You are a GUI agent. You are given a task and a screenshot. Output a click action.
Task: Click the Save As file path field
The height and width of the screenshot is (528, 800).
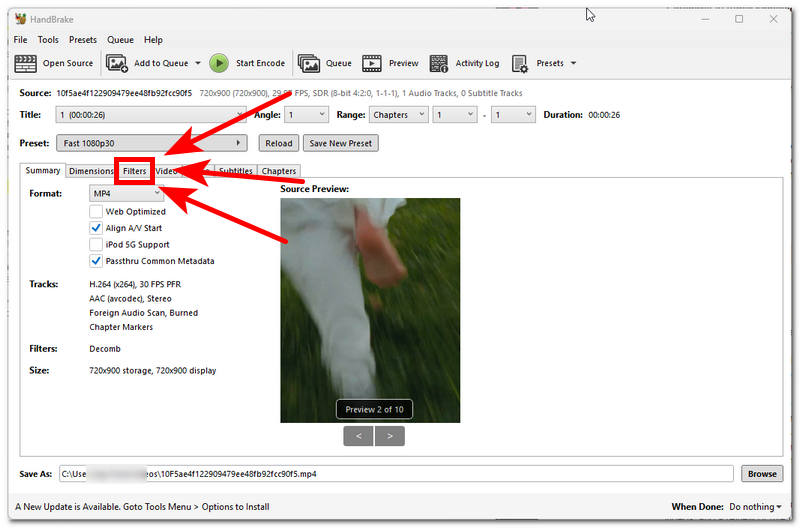coord(395,474)
